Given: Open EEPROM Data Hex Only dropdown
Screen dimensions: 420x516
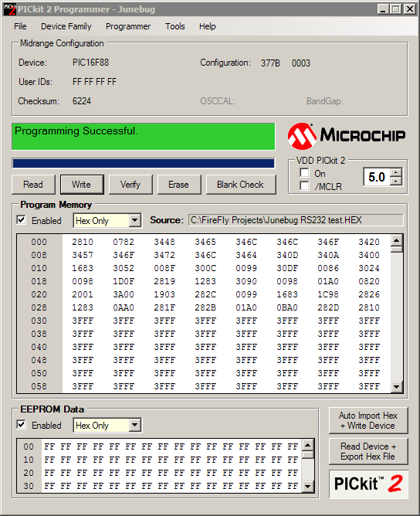Looking at the screenshot, I should [135, 425].
